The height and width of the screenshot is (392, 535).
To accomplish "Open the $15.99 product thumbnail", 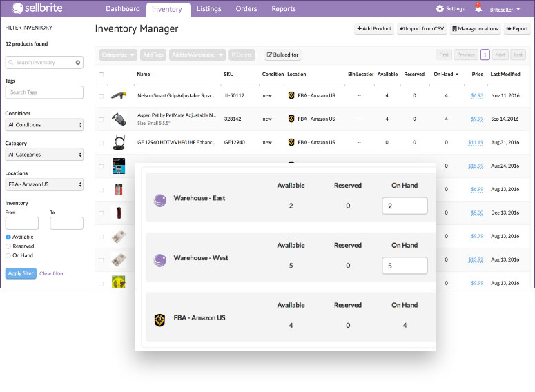I will click(x=119, y=166).
